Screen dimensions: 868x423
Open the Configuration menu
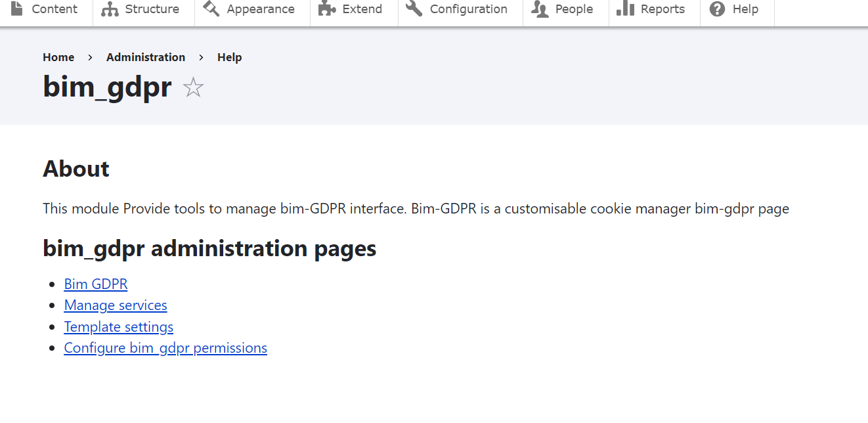468,9
